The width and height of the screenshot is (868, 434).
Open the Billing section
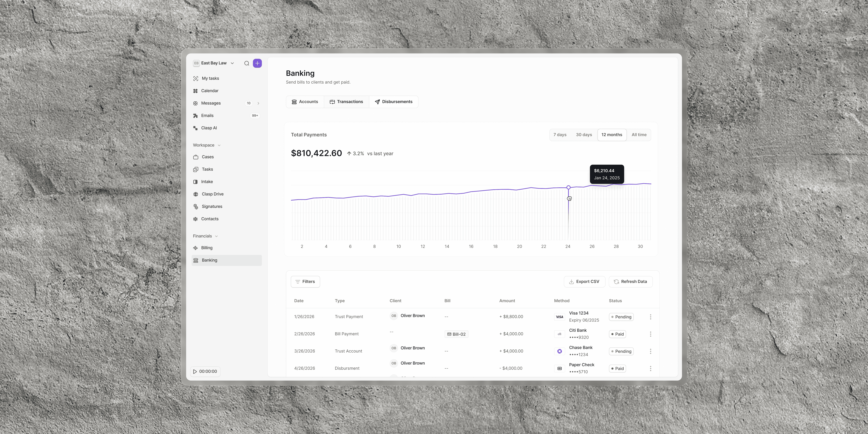point(207,248)
